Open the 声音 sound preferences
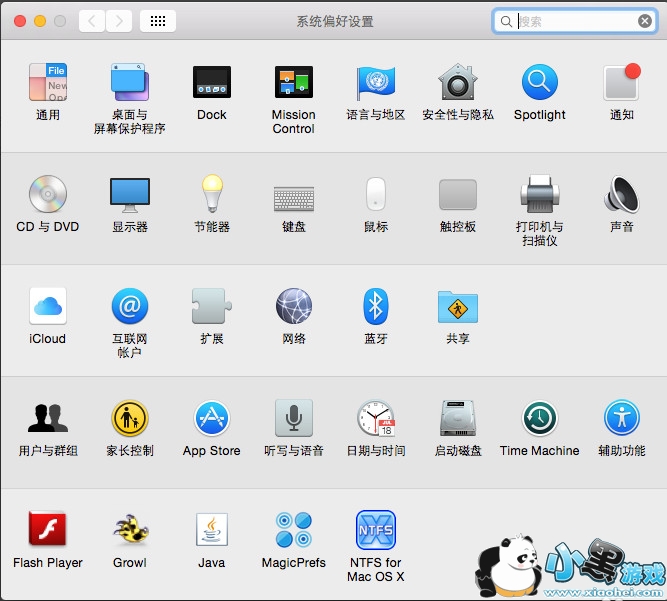Screen dimensions: 667x601 621,194
